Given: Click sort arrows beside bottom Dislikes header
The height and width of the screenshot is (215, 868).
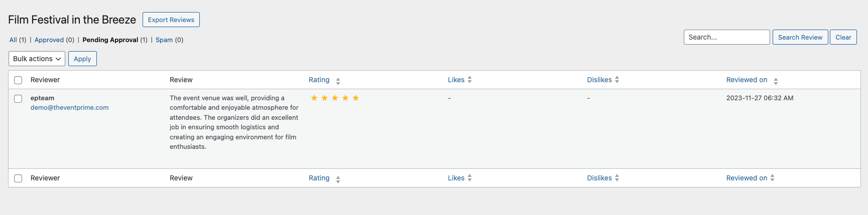Looking at the screenshot, I should tap(617, 178).
